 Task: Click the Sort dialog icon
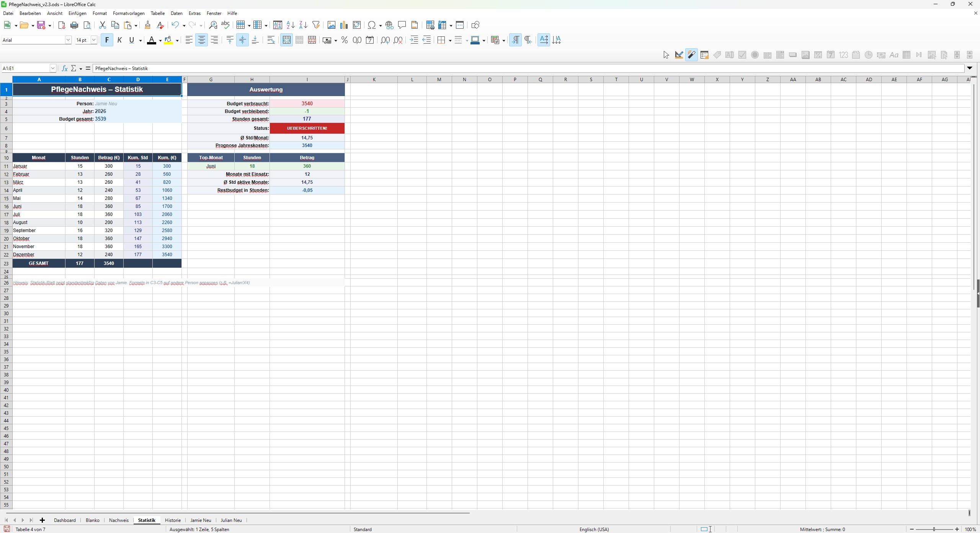[278, 25]
